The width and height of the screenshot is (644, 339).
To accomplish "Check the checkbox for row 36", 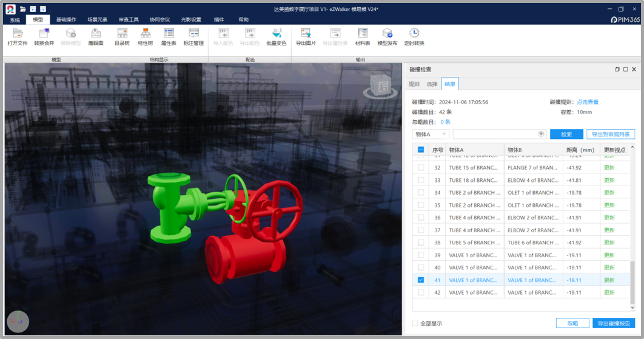I will tap(421, 217).
